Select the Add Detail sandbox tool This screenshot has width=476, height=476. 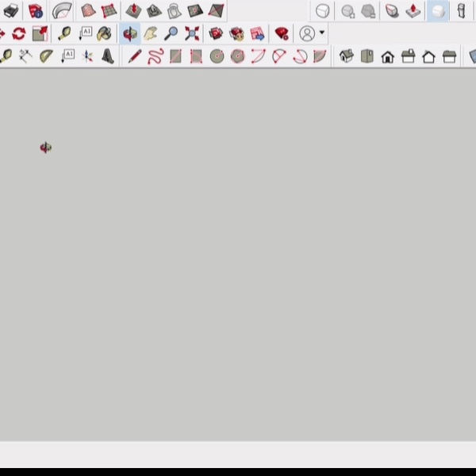pyautogui.click(x=195, y=11)
